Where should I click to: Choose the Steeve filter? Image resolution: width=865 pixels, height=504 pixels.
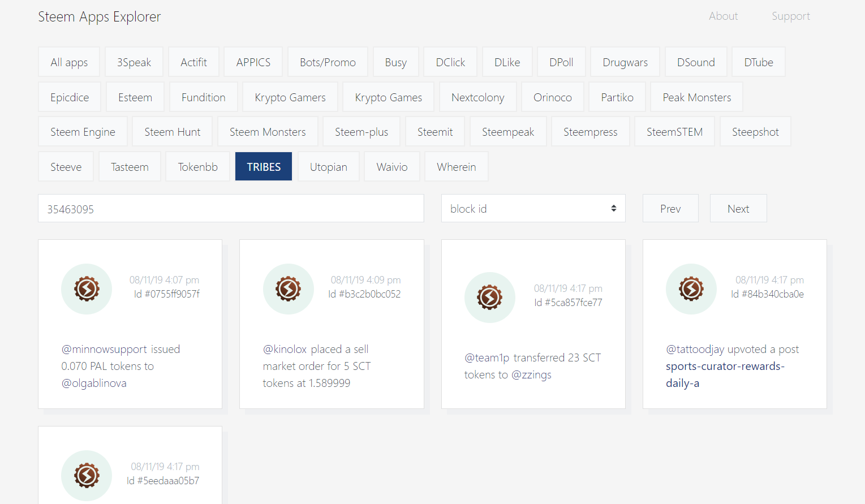point(66,167)
